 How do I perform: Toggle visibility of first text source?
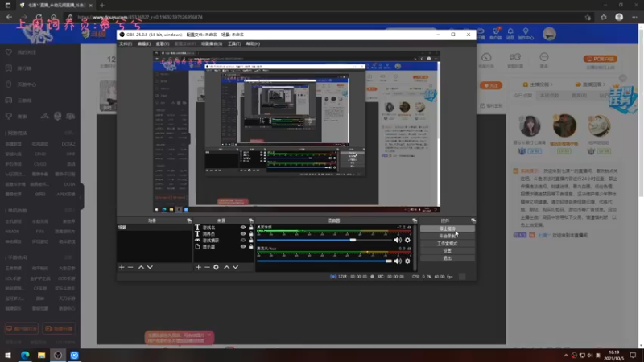coord(243,228)
